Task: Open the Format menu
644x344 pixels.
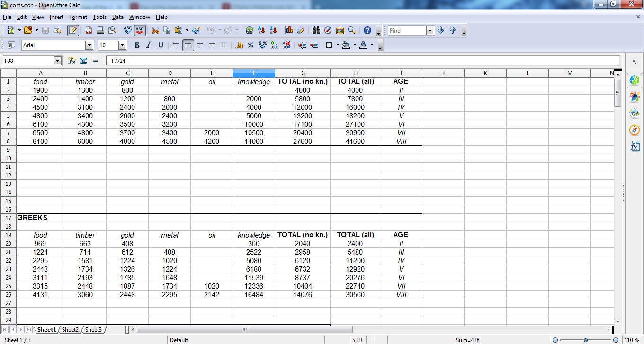Action: click(x=78, y=17)
